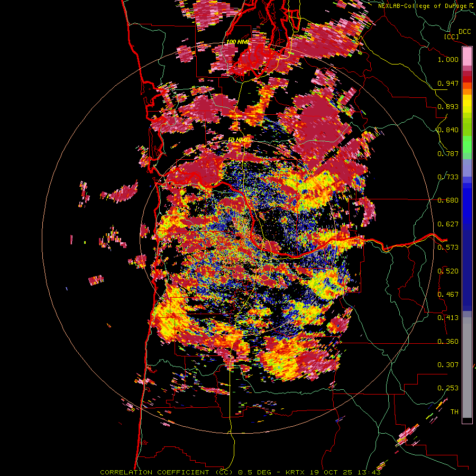The width and height of the screenshot is (476, 476).
Task: Pick the gray lower color bar segment
Action: [x=467, y=368]
